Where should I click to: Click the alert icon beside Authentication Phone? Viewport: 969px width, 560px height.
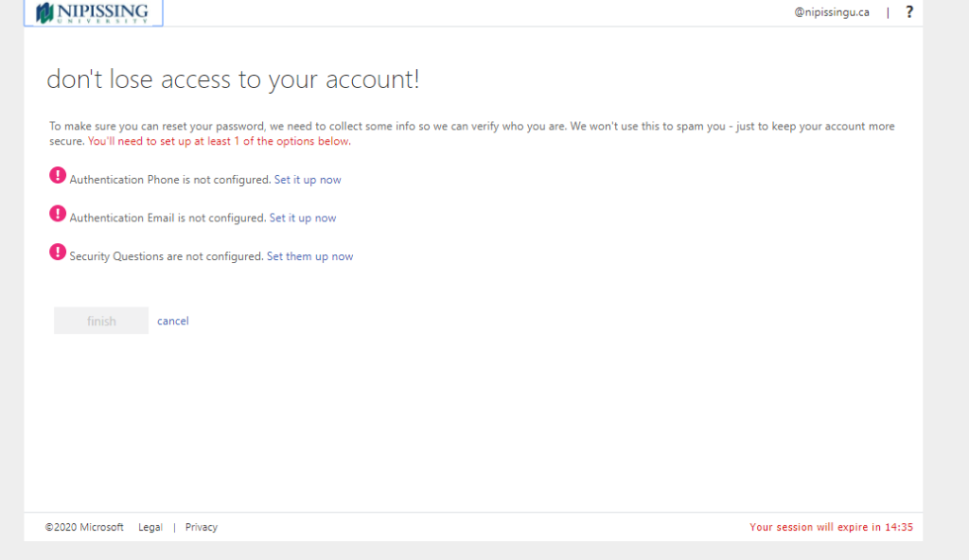[58, 175]
